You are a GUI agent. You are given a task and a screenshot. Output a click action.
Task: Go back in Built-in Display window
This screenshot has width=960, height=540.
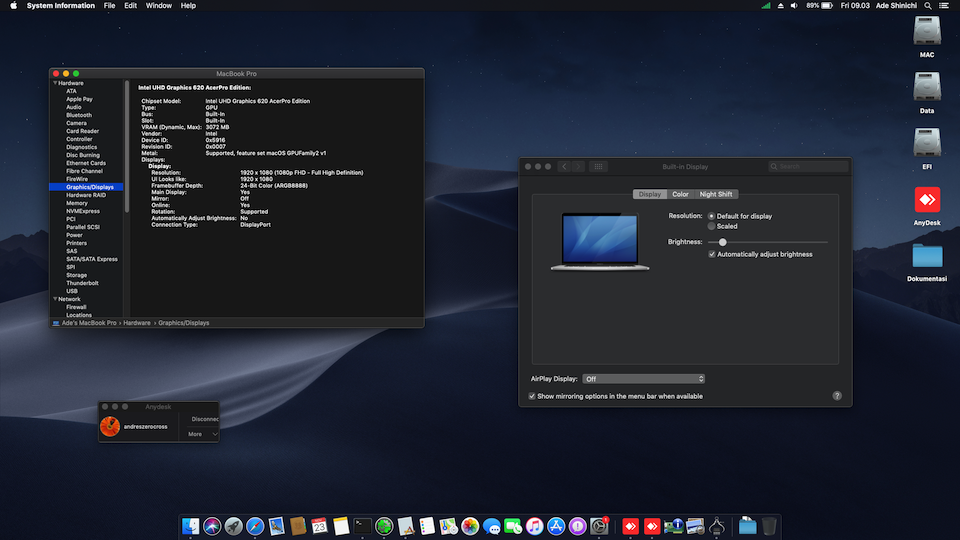tap(564, 167)
